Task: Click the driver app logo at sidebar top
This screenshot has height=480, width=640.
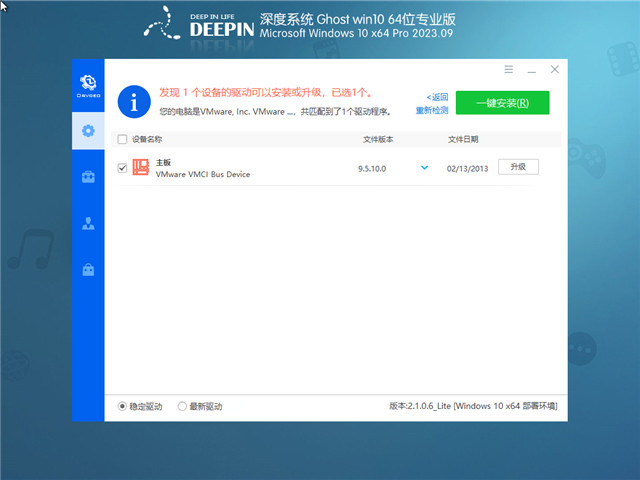Action: [x=88, y=86]
